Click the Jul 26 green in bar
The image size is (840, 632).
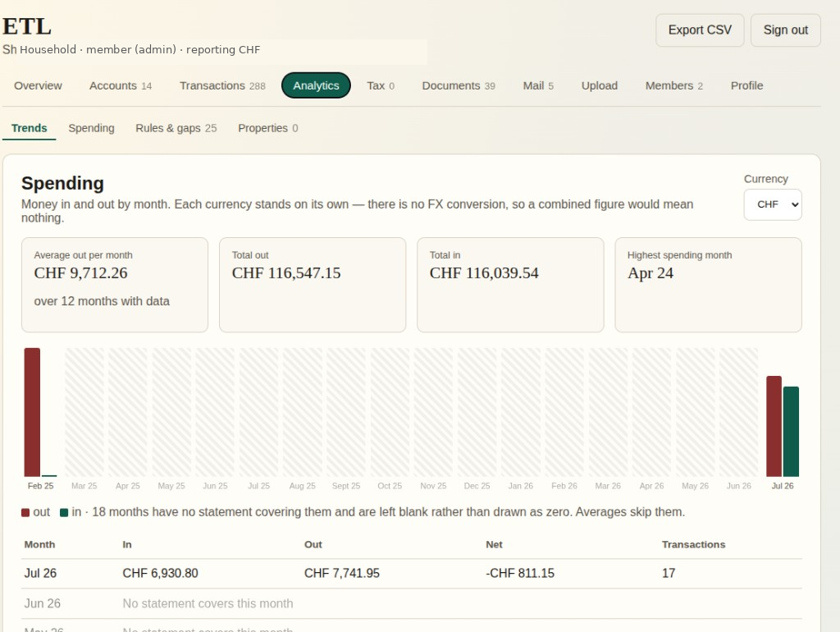[791, 432]
